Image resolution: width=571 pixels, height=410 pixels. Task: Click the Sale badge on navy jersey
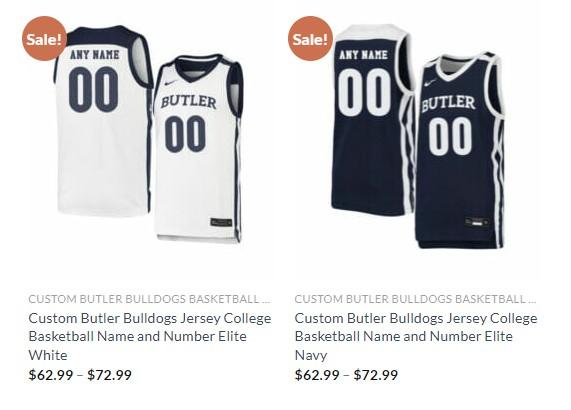pyautogui.click(x=310, y=38)
